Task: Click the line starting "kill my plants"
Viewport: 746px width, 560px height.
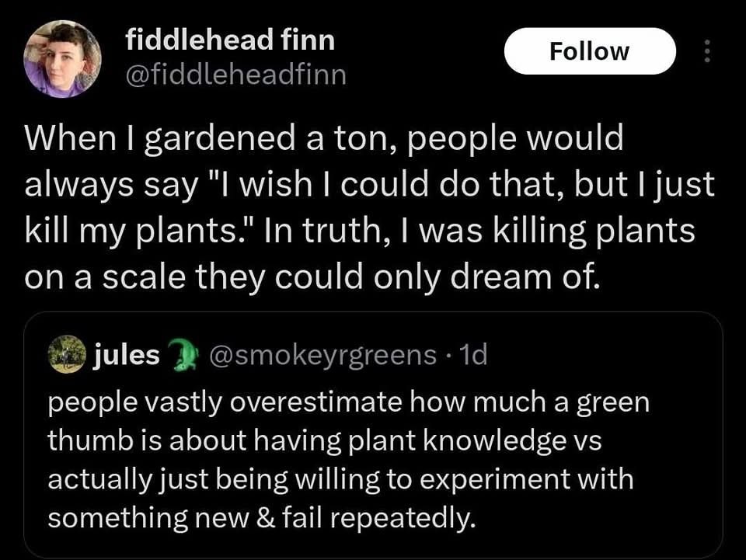Action: tap(360, 232)
